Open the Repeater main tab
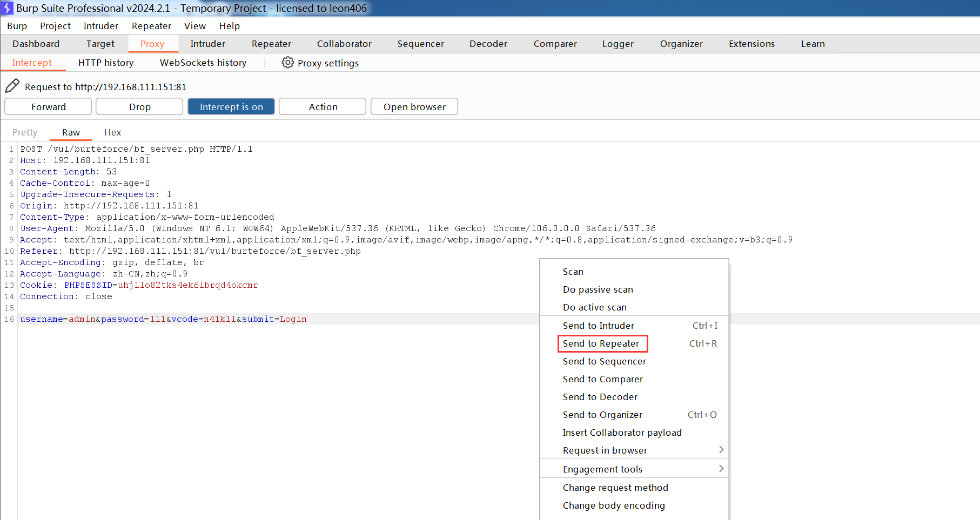 point(271,44)
